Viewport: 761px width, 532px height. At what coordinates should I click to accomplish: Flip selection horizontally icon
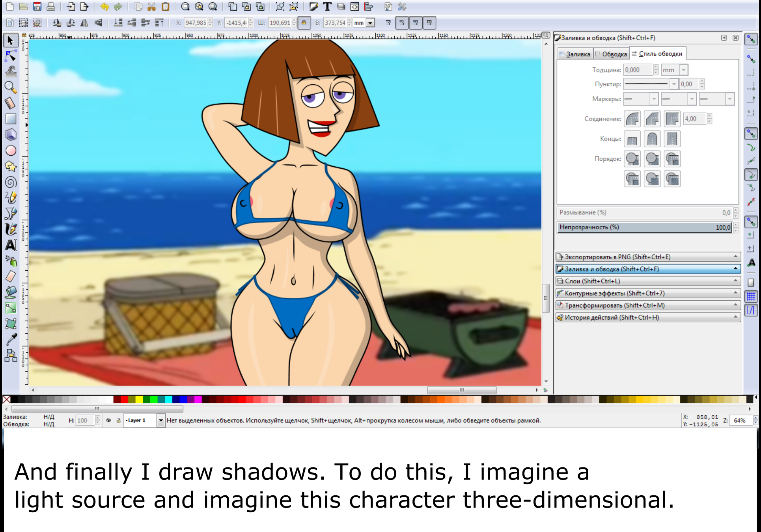84,23
